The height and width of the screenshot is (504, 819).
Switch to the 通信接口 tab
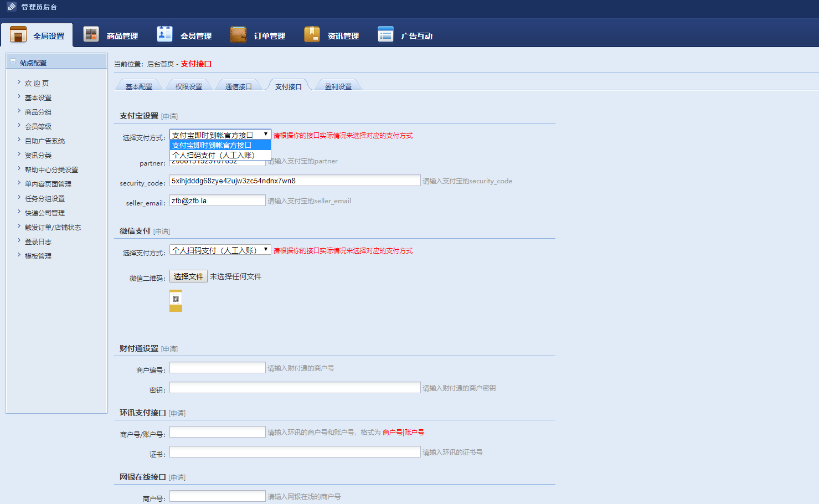239,86
